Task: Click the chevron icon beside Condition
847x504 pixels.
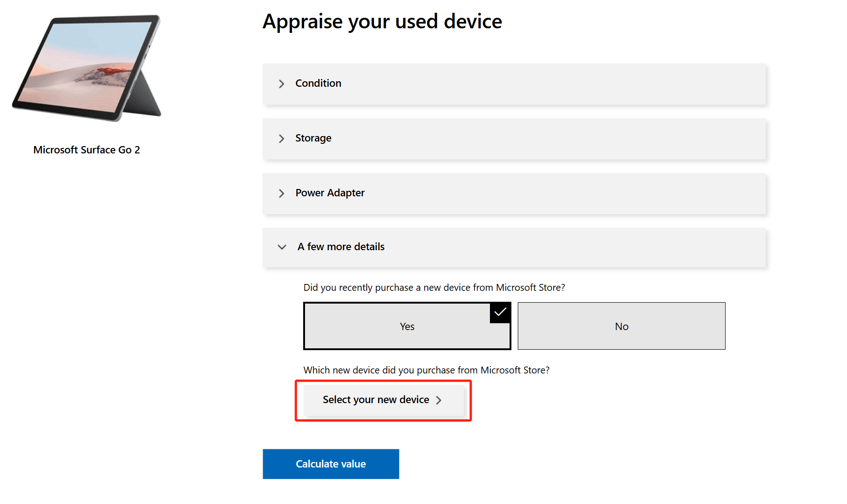Action: pos(282,84)
